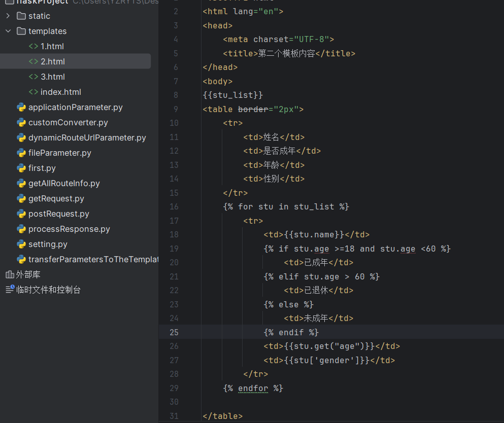Image resolution: width=504 pixels, height=423 pixels.
Task: Select the 外部库 external libraries node
Action: (x=28, y=274)
